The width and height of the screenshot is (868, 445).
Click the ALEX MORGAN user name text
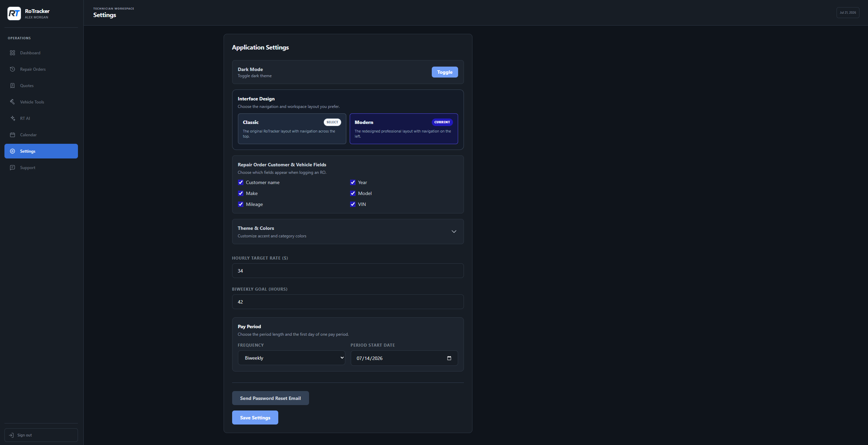[x=37, y=17]
